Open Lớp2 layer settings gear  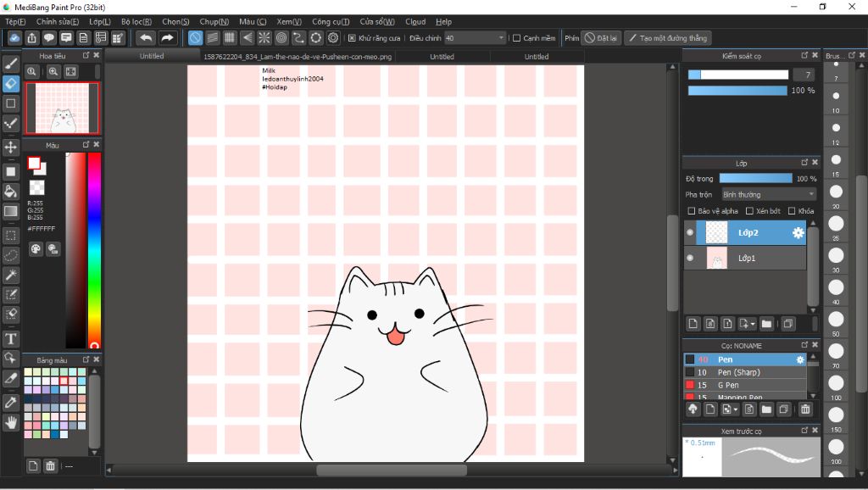[x=798, y=233]
